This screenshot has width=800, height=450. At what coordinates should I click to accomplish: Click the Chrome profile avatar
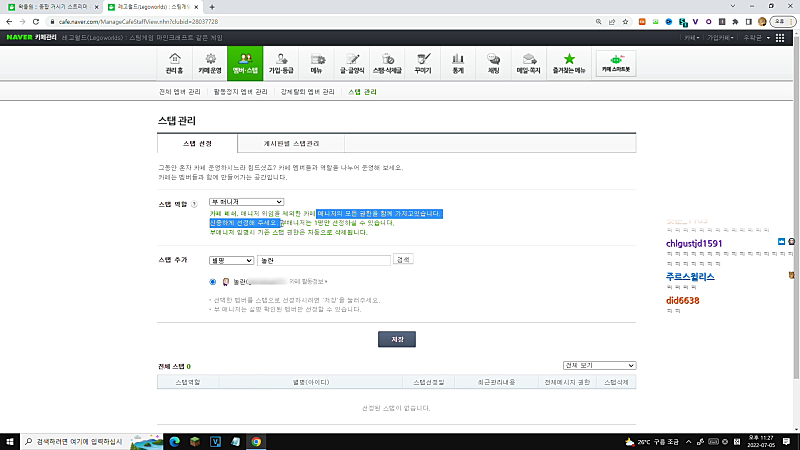pyautogui.click(x=762, y=22)
